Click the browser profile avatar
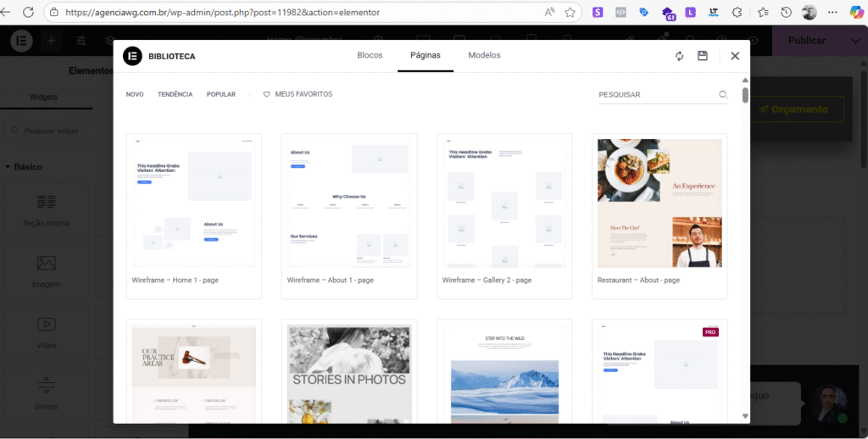 click(x=810, y=12)
